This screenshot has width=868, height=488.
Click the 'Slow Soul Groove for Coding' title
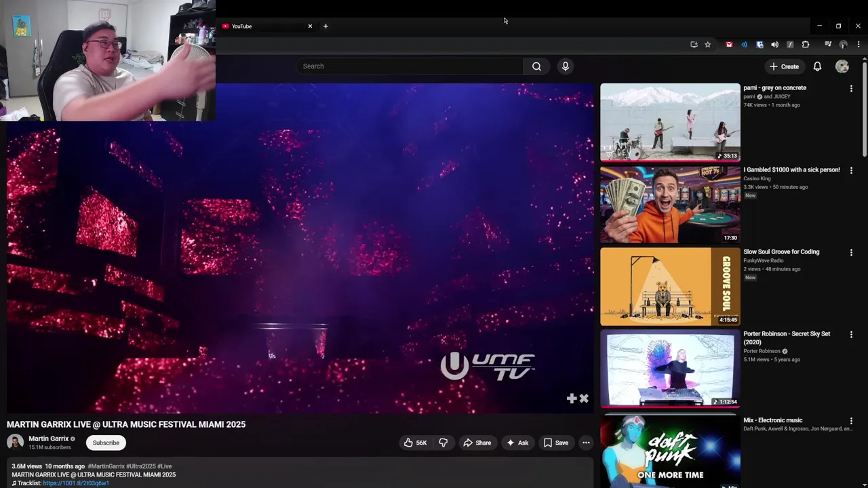click(x=781, y=252)
